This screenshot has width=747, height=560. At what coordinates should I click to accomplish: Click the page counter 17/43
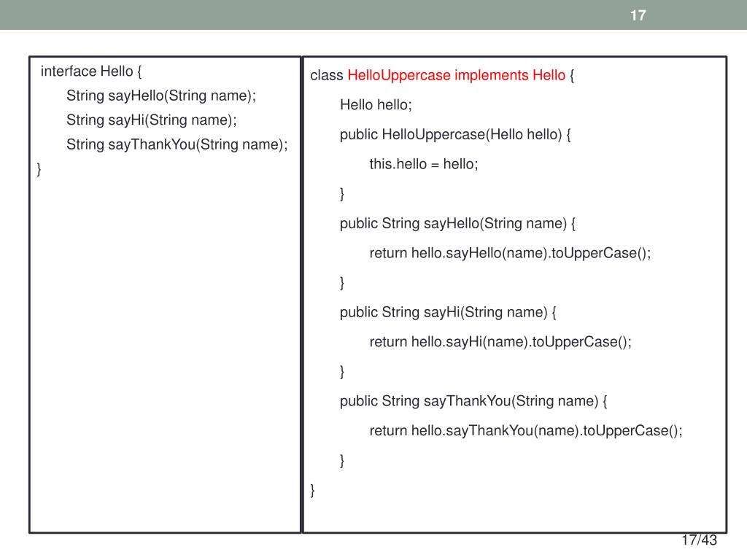click(x=699, y=540)
